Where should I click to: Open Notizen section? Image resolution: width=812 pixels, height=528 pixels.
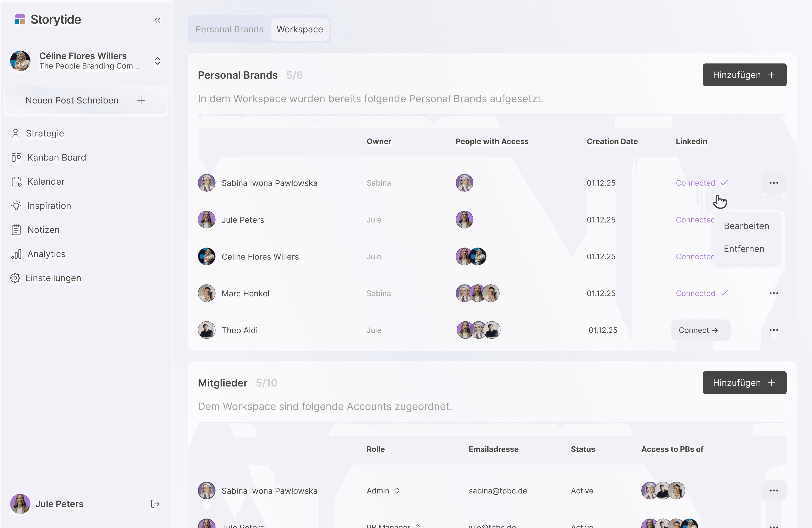point(43,230)
